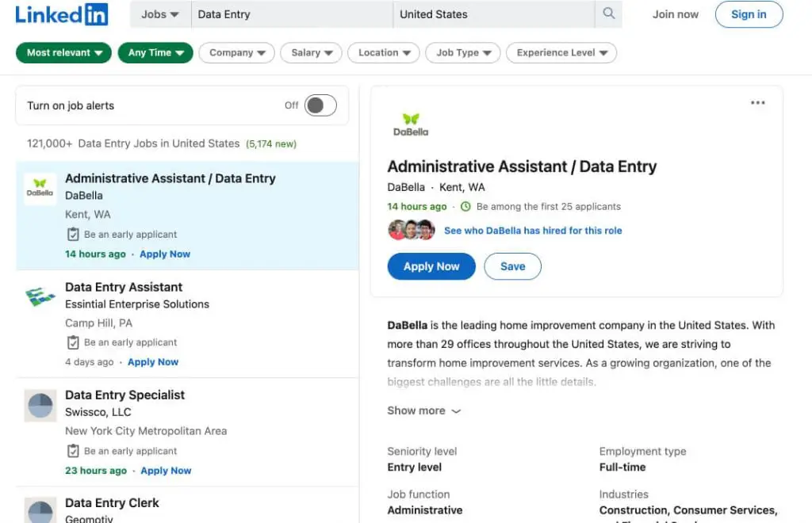Click the 'Full-time' employment type value

[x=622, y=467]
